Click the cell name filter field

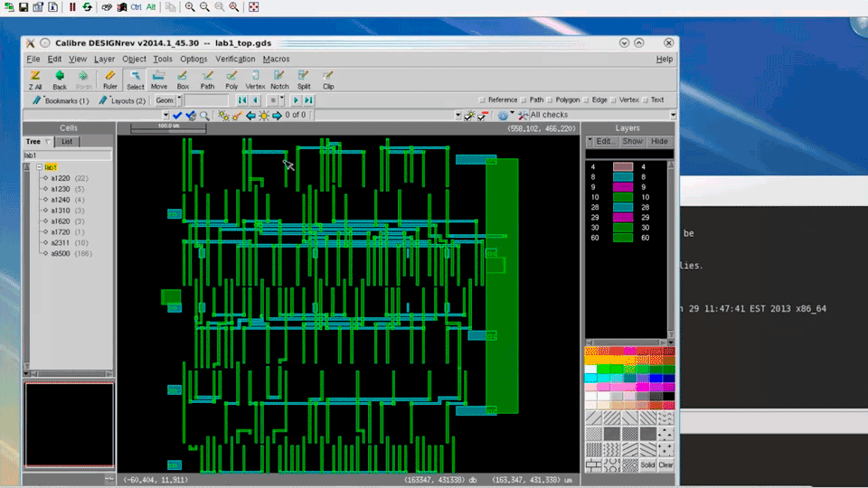pyautogui.click(x=67, y=155)
